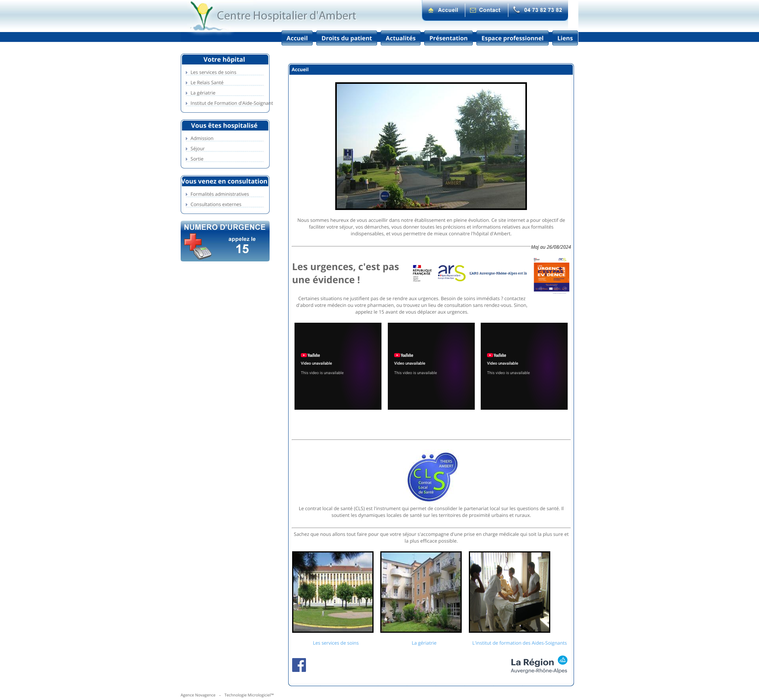Open the Sortie link

click(197, 159)
